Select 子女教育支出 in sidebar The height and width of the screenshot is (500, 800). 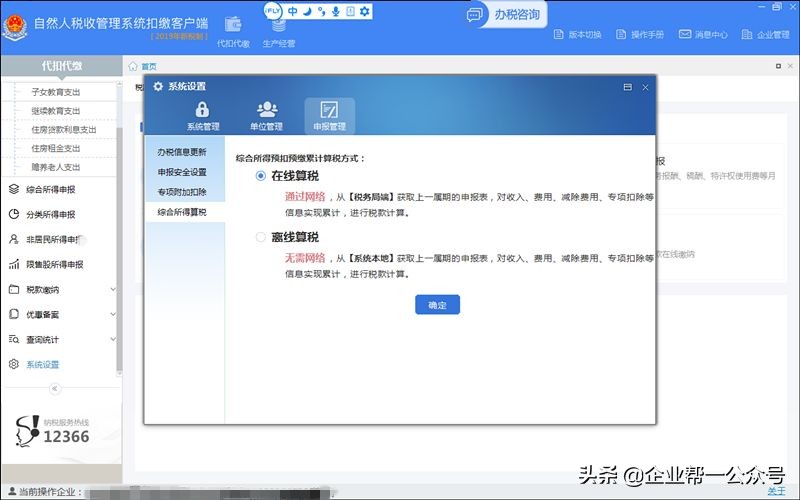(56, 92)
